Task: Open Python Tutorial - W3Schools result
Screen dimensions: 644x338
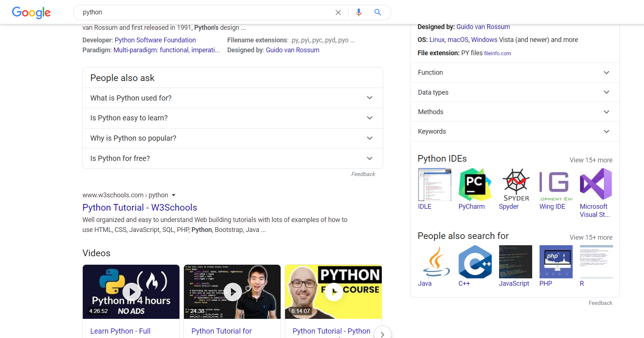Action: point(140,208)
